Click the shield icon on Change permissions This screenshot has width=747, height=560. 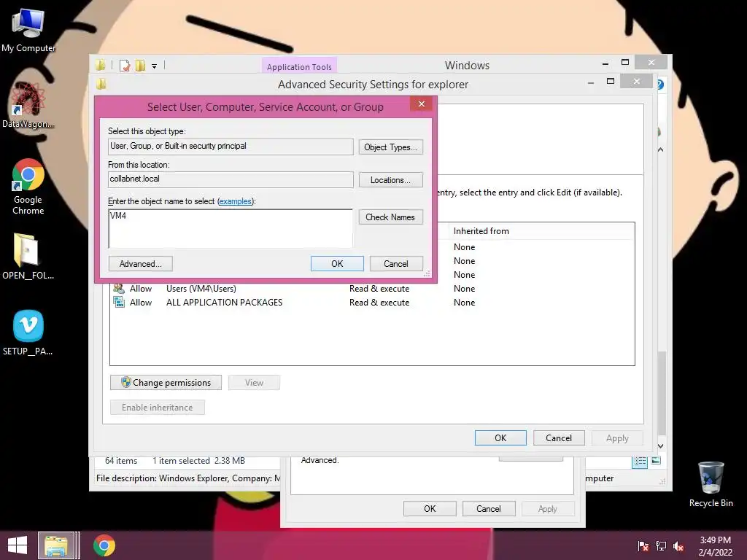(x=125, y=382)
